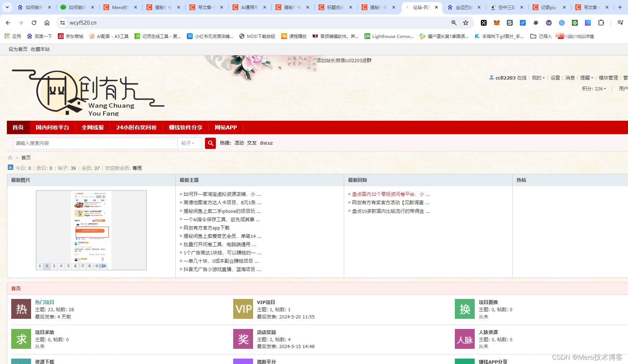Open the 已导入 bookmarks folder
Image resolution: width=628 pixels, height=364 pixels.
[541, 36]
